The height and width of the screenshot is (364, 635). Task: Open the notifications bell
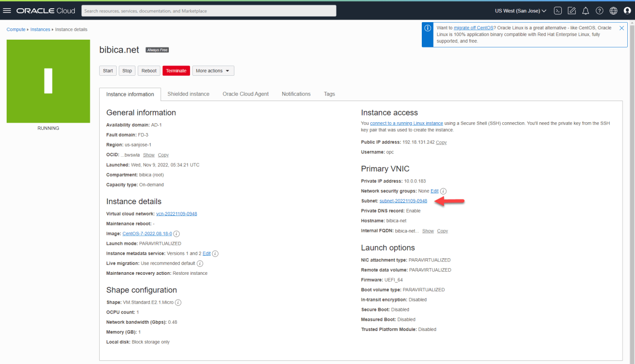(x=585, y=10)
